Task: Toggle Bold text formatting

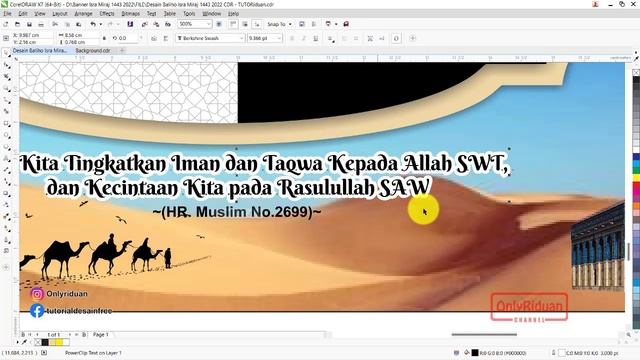Action: click(x=292, y=38)
